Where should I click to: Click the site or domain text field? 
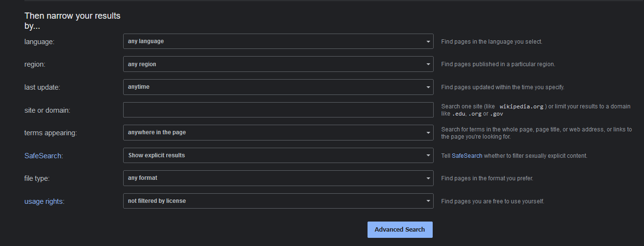278,110
